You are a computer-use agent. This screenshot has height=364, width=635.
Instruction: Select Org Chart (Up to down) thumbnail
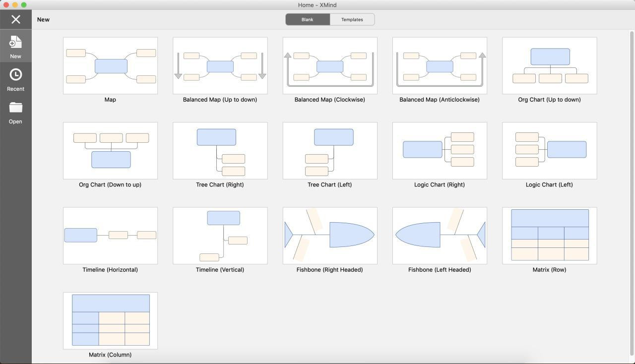coord(549,65)
